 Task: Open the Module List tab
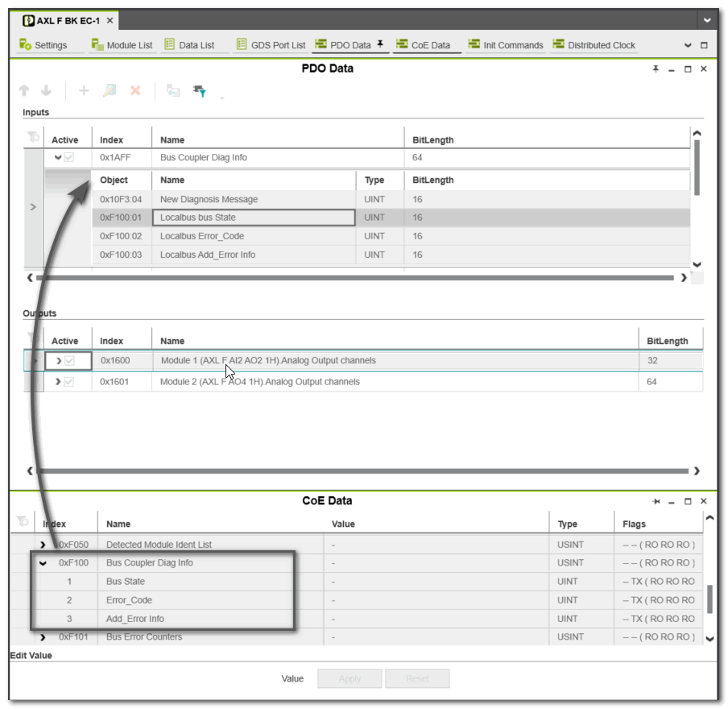122,45
